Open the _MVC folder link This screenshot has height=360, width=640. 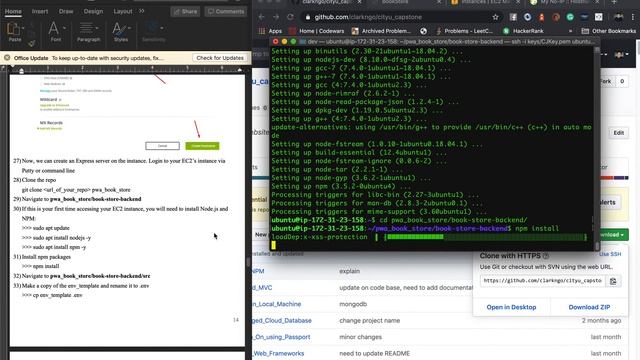tap(262, 288)
